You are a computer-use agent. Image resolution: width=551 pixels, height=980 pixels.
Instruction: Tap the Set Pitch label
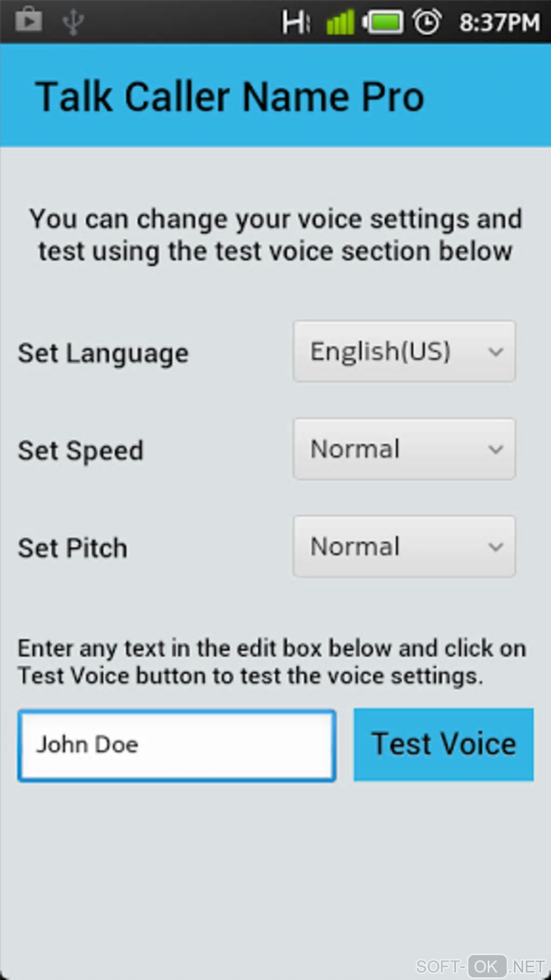(x=73, y=548)
